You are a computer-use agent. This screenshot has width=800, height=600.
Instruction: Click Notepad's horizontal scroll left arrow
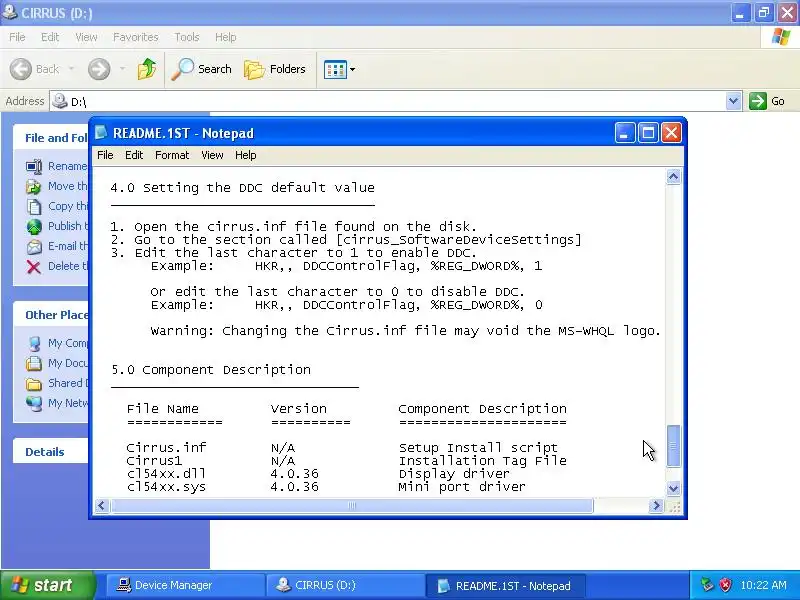101,506
